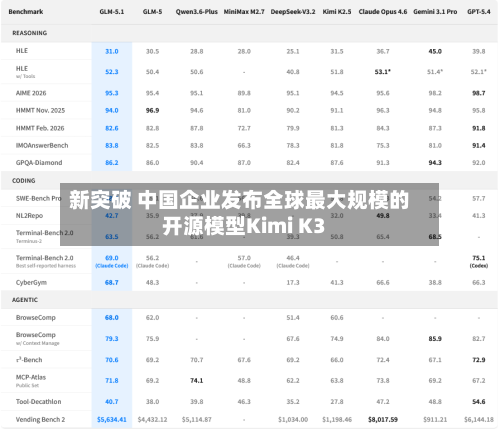Select the HLE w/ Tools row label
Screen dimensions: 500x429
coord(25,72)
